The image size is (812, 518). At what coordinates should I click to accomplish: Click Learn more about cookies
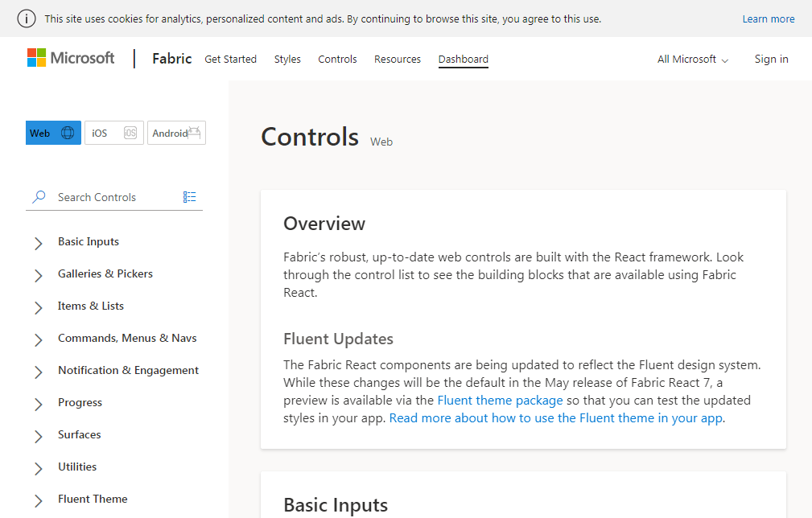click(x=769, y=19)
